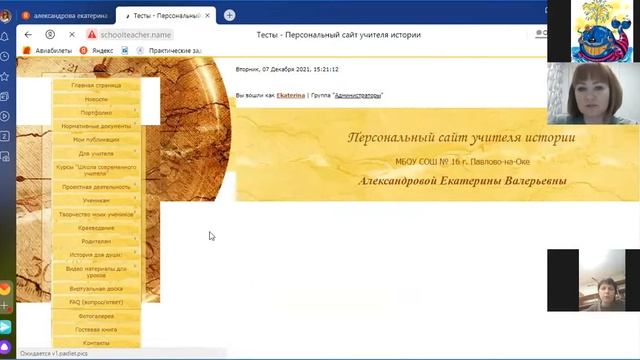The height and width of the screenshot is (360, 640).
Task: Open Гостевая книга menu item
Action: [96, 329]
